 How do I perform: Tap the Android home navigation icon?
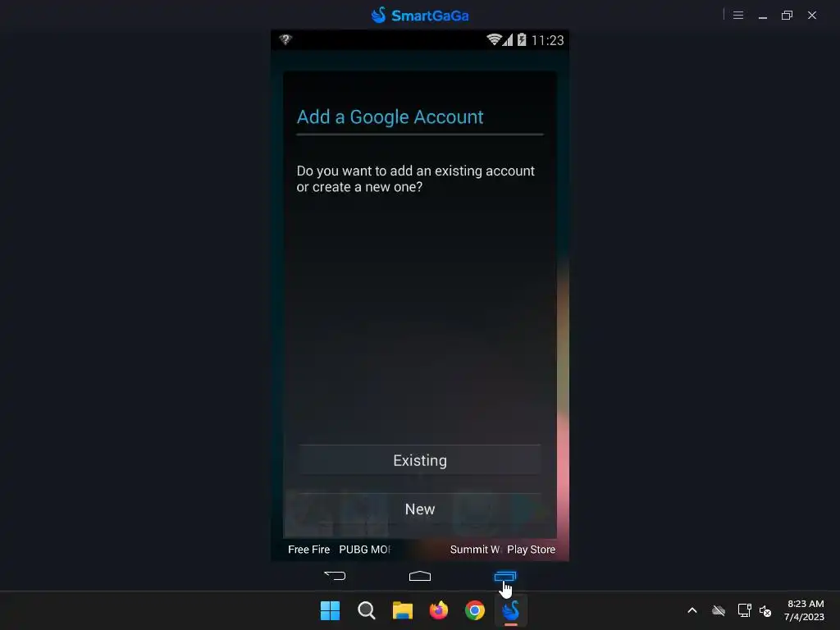click(x=419, y=576)
